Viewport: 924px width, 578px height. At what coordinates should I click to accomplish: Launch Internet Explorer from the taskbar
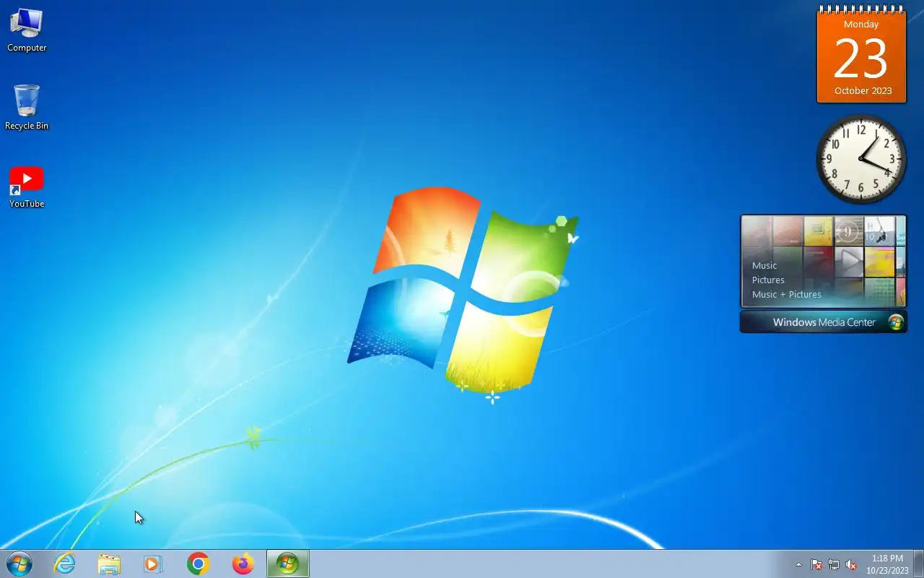(x=65, y=564)
